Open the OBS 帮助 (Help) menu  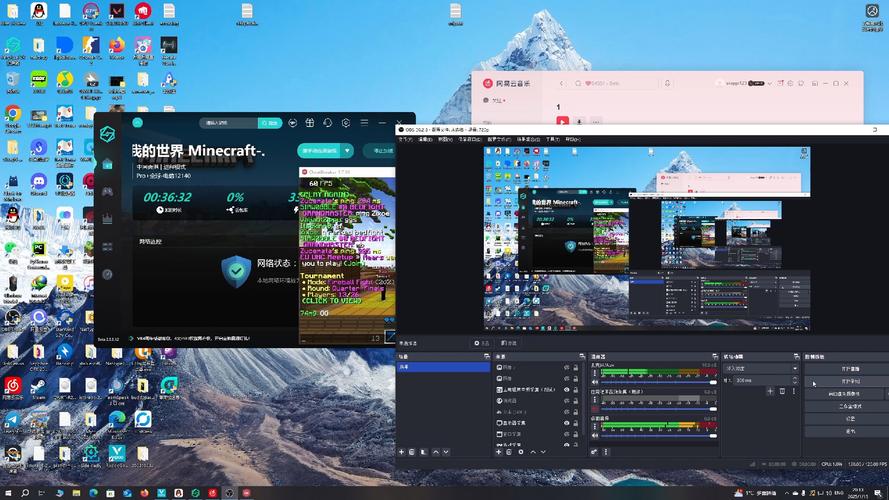click(x=573, y=139)
